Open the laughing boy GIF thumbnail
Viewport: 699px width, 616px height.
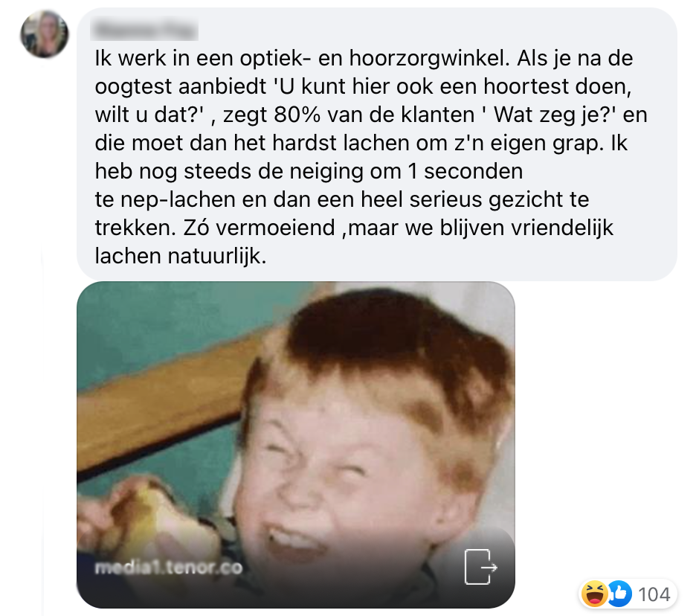click(296, 445)
